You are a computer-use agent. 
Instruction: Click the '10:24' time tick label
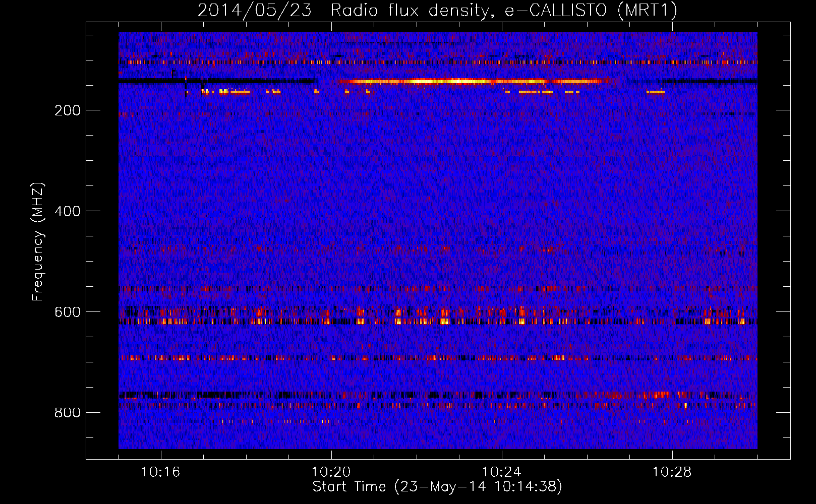[502, 472]
